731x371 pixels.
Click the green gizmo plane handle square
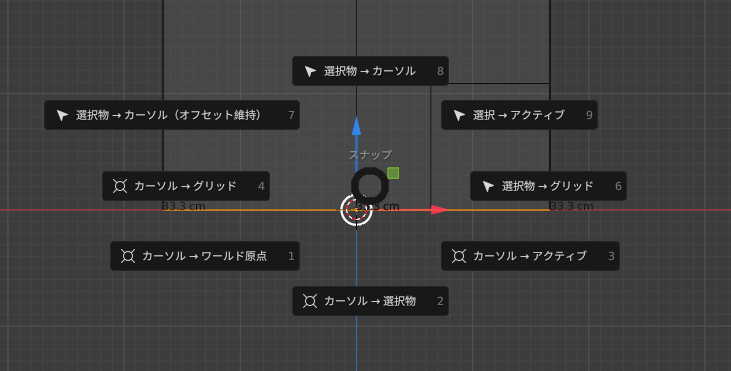coord(393,173)
